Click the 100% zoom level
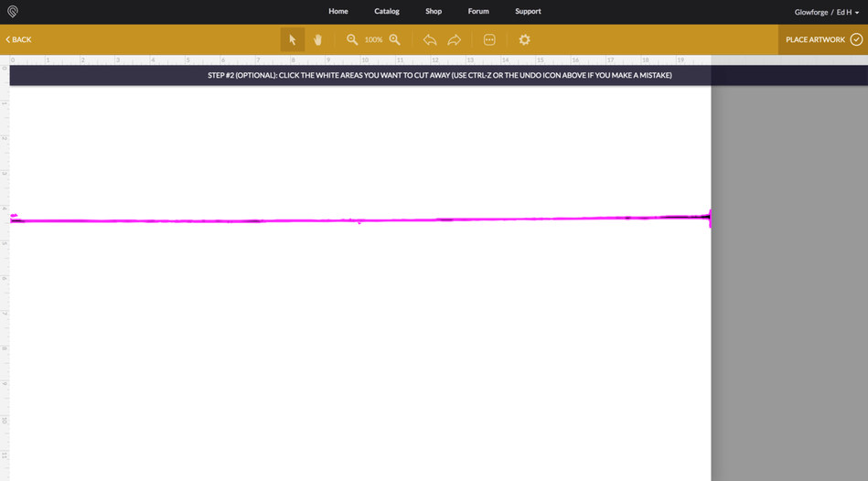This screenshot has width=868, height=481. tap(373, 40)
